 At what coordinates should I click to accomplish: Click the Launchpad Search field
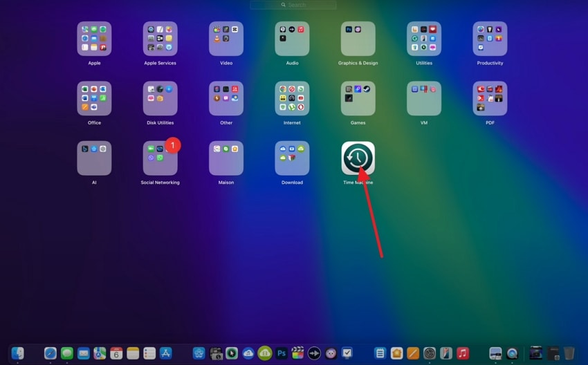[x=293, y=5]
